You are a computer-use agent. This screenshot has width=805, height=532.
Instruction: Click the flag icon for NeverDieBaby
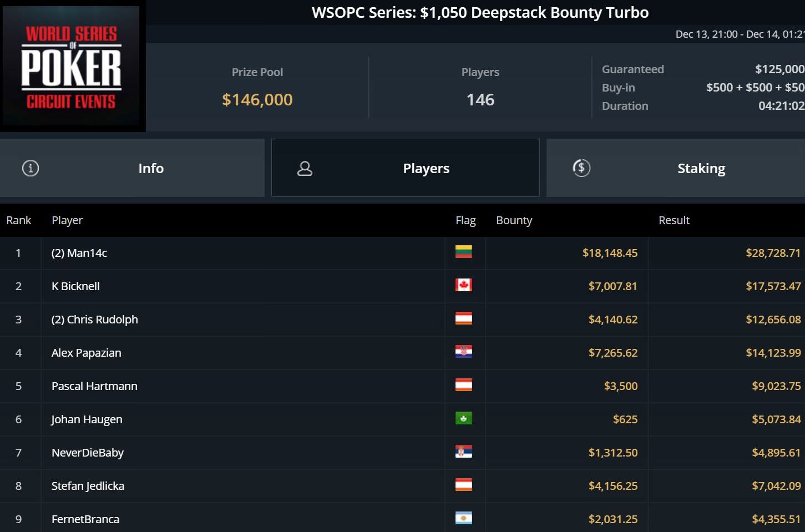463,452
